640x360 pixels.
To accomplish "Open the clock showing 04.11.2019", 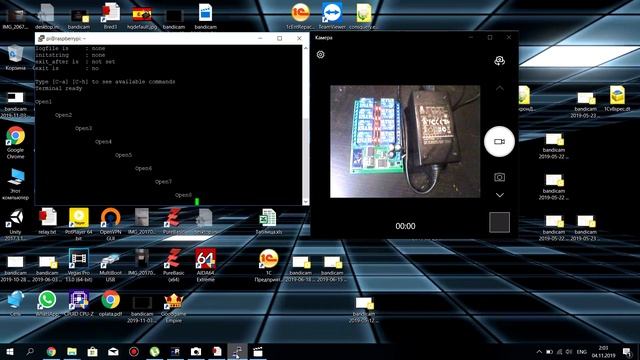I will pos(603,352).
